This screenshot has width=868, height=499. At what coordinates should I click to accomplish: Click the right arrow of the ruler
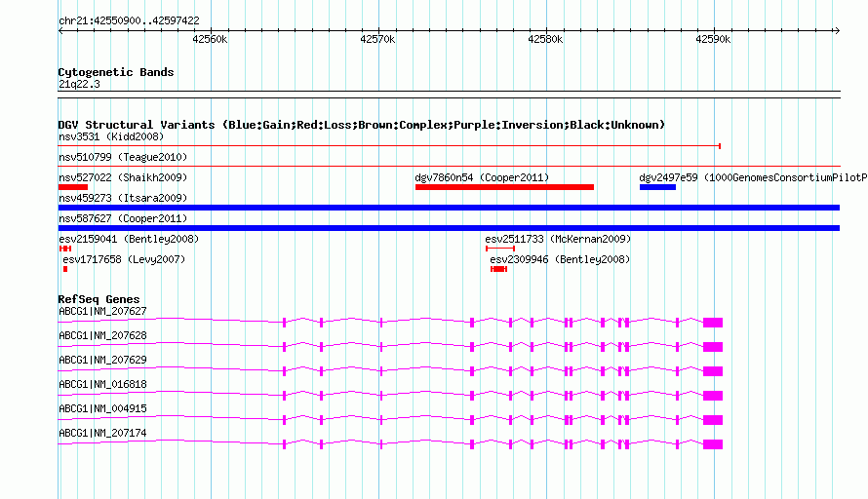point(837,30)
